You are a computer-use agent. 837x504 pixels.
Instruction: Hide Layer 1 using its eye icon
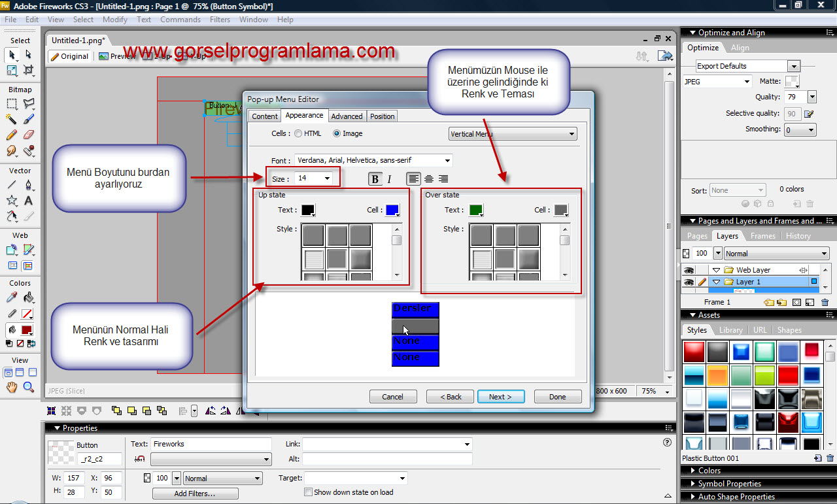(x=688, y=282)
